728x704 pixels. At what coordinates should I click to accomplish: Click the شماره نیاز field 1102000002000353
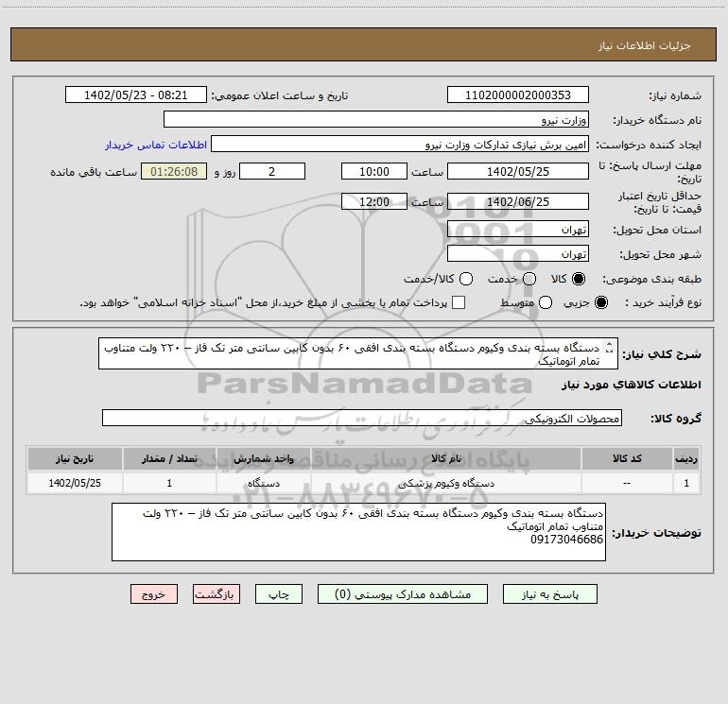518,94
